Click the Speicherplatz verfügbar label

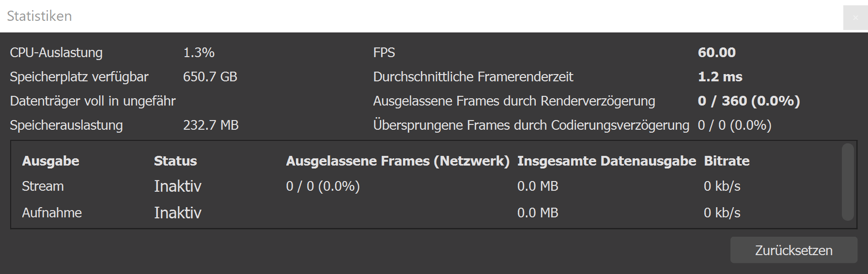pos(79,77)
